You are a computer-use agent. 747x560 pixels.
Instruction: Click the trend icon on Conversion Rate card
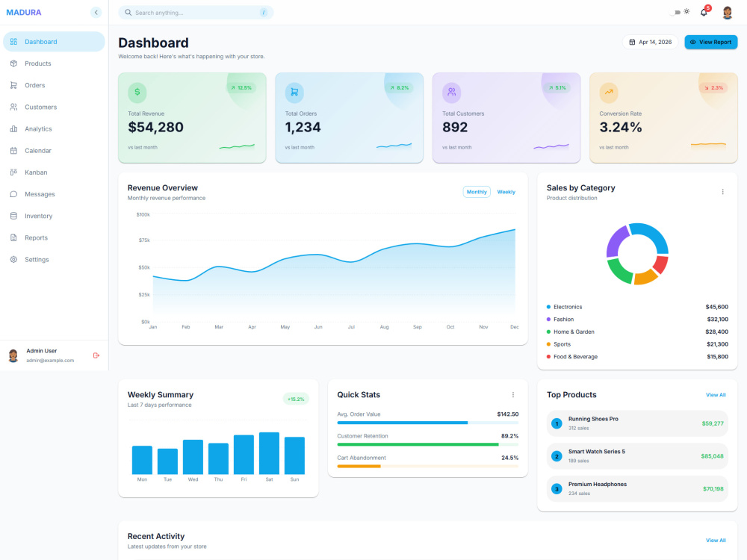tap(609, 93)
